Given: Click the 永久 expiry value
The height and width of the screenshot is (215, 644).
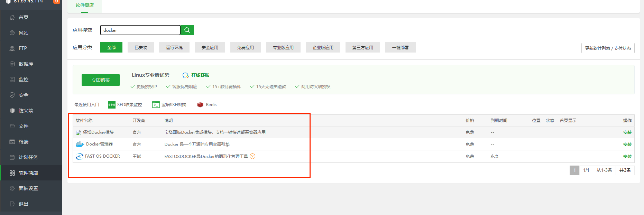Looking at the screenshot, I should pyautogui.click(x=495, y=157).
